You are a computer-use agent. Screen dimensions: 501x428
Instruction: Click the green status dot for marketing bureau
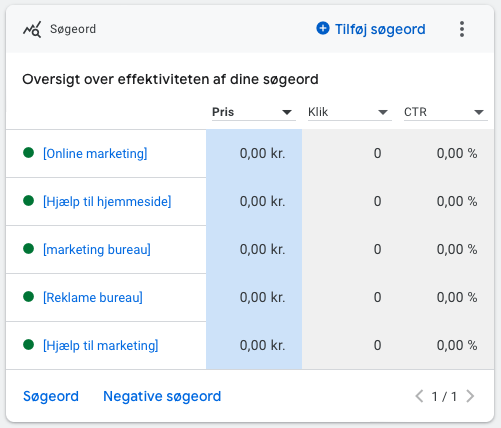(x=29, y=249)
